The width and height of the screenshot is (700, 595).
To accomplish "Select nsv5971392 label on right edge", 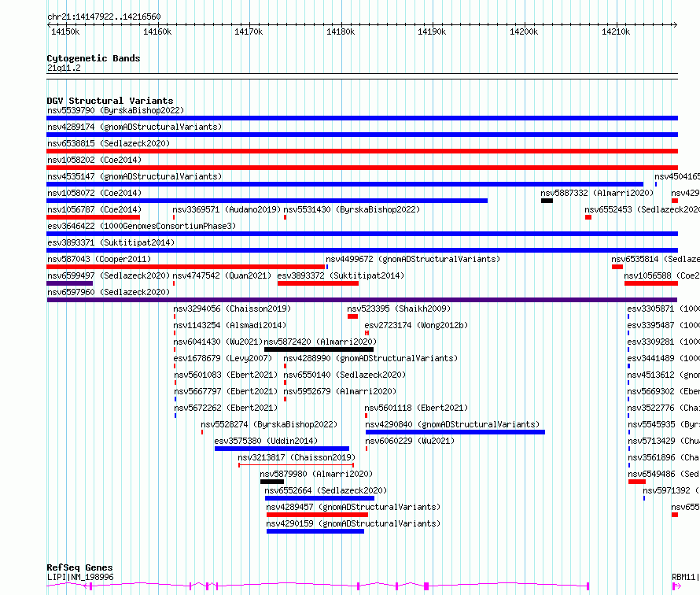I will [672, 490].
